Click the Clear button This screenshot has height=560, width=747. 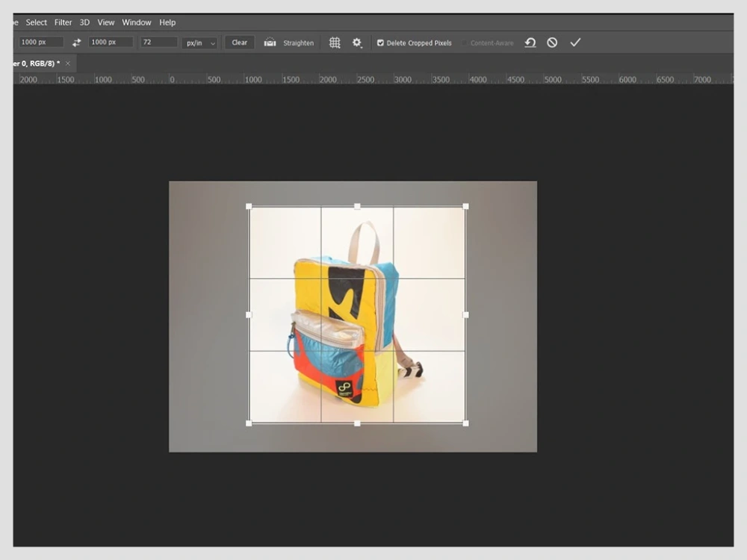click(x=239, y=43)
